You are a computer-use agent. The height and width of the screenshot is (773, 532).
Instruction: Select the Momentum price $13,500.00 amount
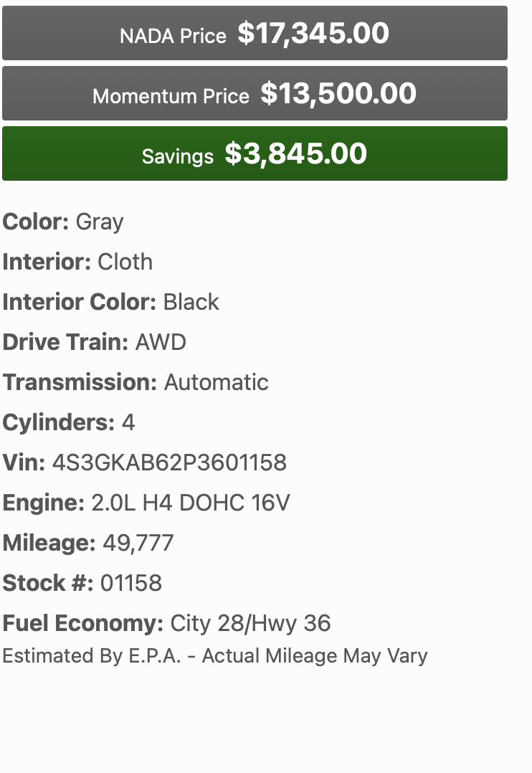(338, 94)
